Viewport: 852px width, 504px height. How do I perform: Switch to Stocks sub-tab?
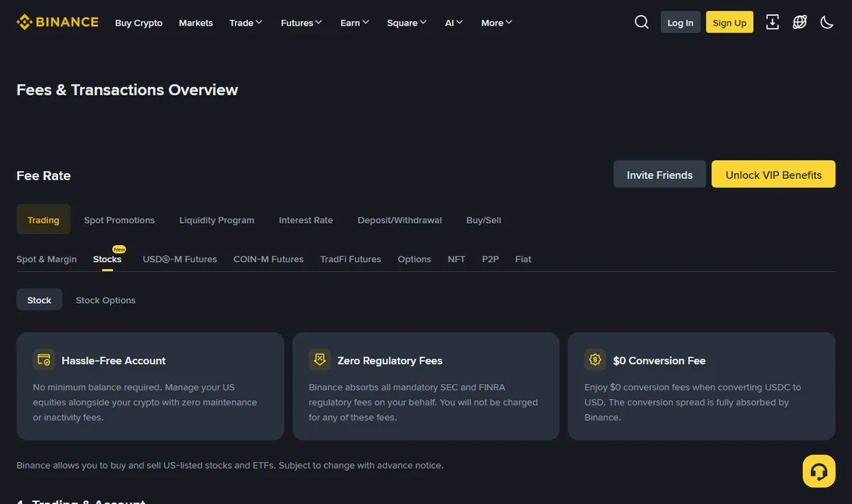pos(107,259)
